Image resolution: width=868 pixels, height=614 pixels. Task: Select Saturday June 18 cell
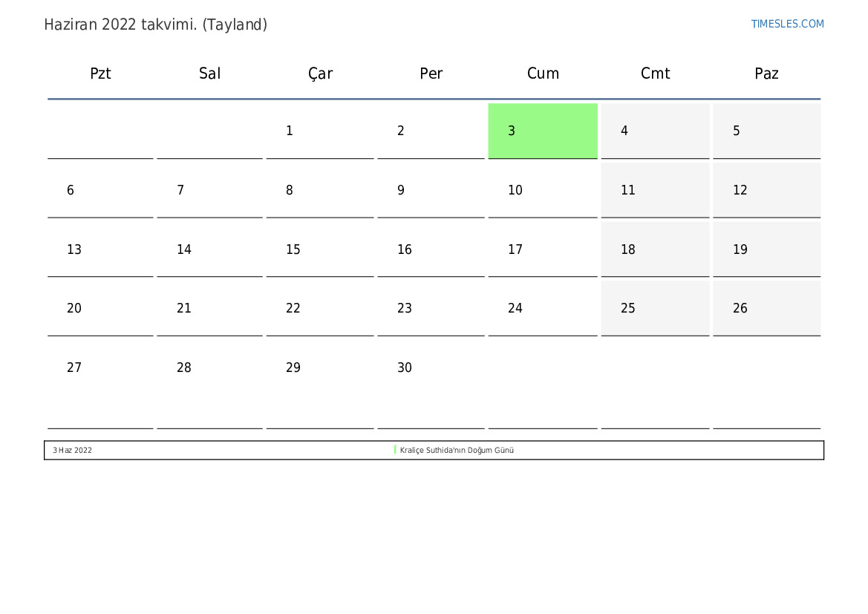tap(655, 249)
